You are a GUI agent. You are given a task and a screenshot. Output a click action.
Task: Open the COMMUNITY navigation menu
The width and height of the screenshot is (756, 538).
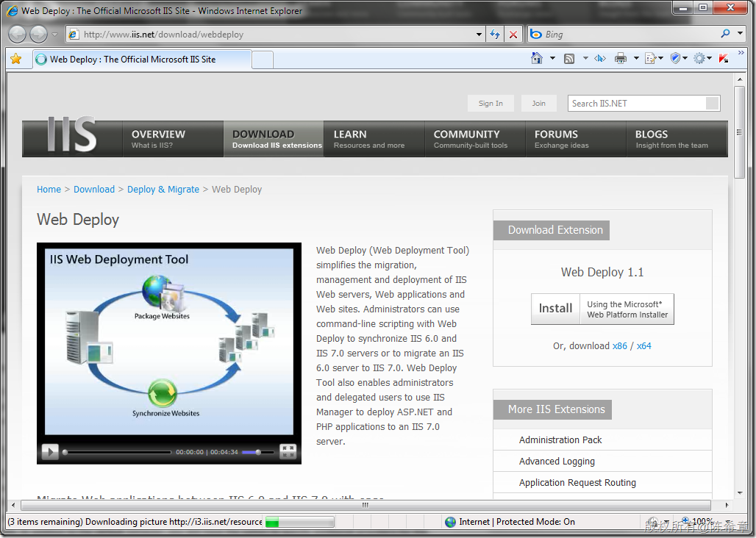(475, 139)
